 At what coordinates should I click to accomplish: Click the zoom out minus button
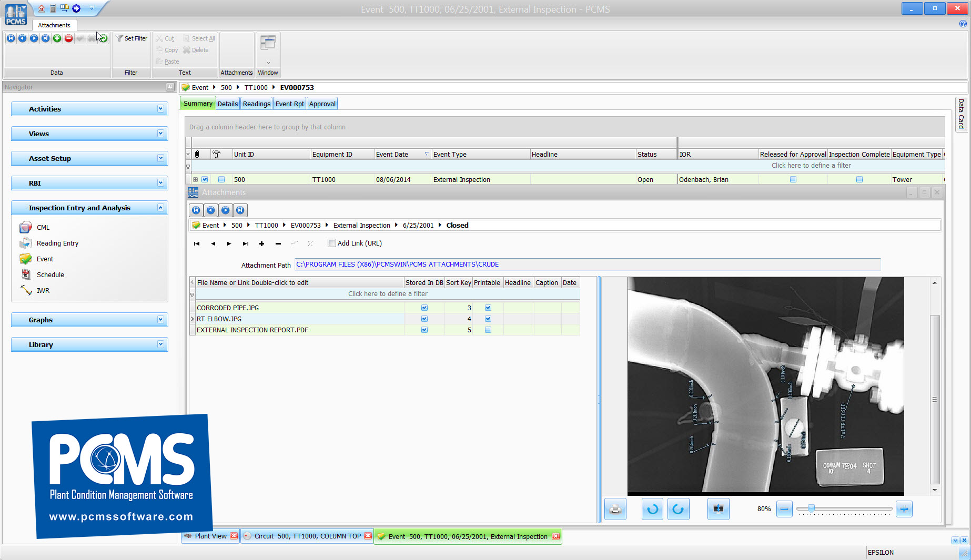784,509
